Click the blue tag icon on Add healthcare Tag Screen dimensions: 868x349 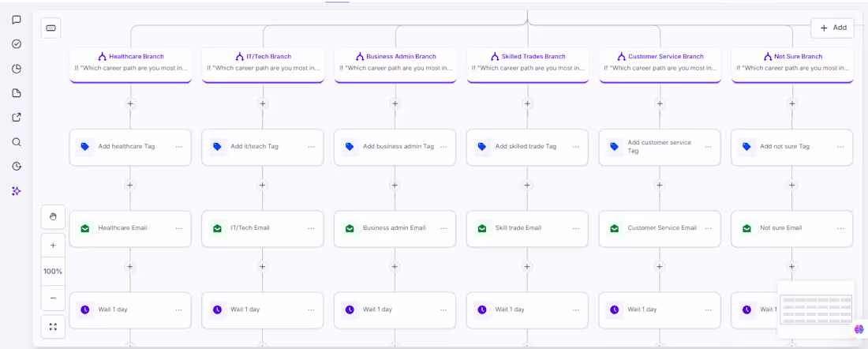pos(84,147)
